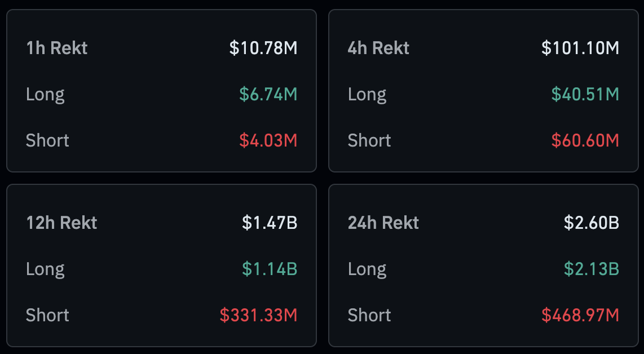This screenshot has height=354, width=644.
Task: Click the 12h Rekt card title
Action: coord(61,223)
